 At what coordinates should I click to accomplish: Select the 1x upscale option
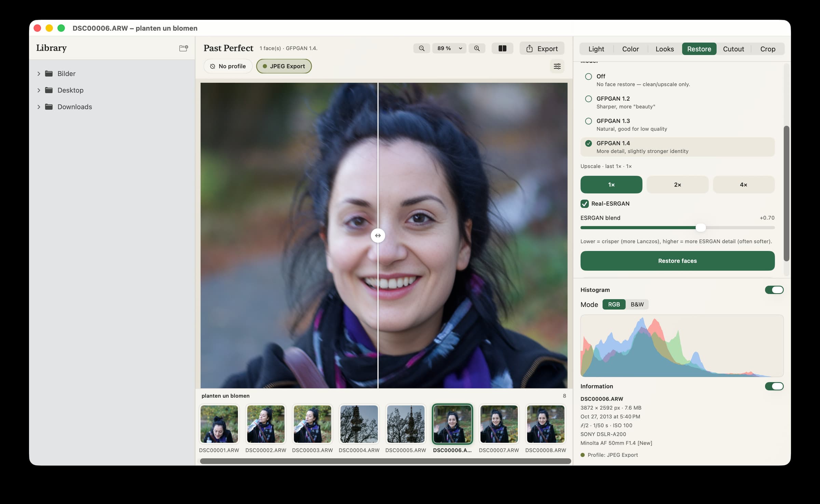(x=611, y=185)
